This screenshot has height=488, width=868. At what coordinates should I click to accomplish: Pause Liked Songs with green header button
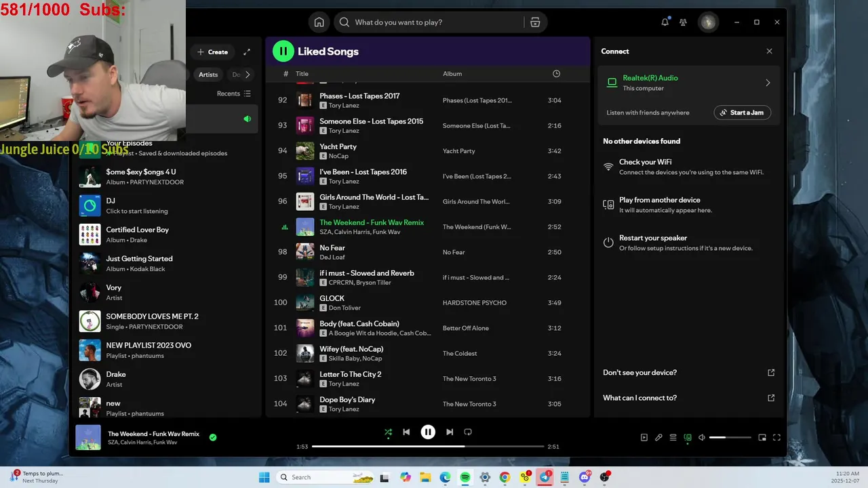coord(283,51)
